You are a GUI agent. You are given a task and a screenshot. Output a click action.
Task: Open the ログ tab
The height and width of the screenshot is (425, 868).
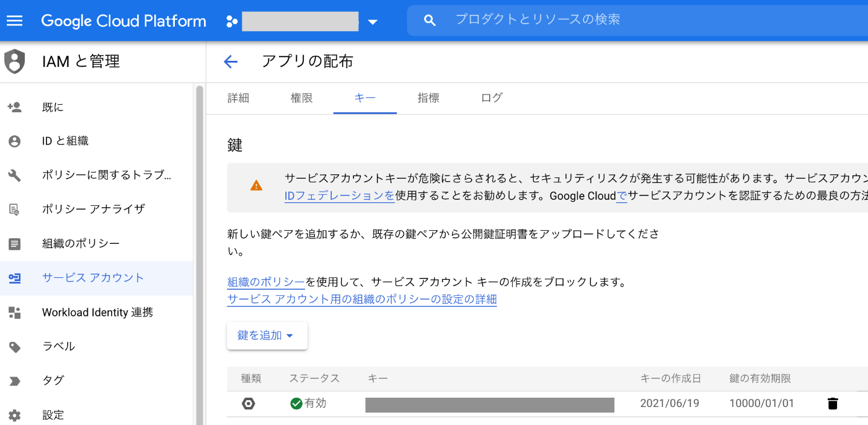[492, 97]
